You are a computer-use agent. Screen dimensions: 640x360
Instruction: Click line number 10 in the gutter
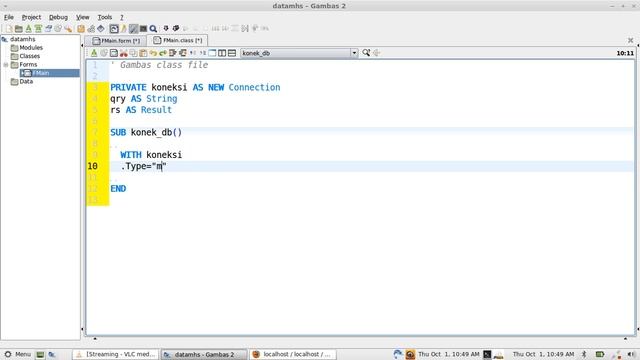[x=93, y=166]
